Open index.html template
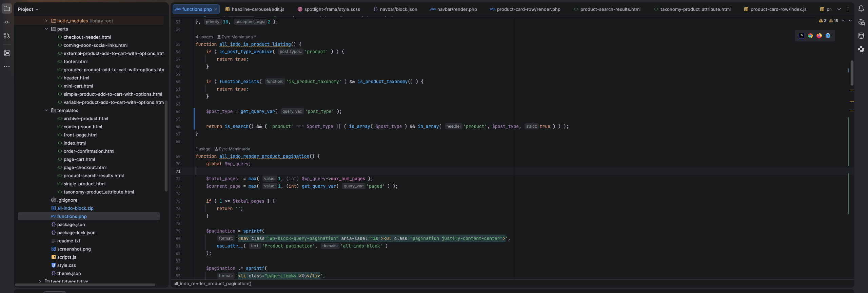Image resolution: width=868 pixels, height=293 pixels. point(75,143)
